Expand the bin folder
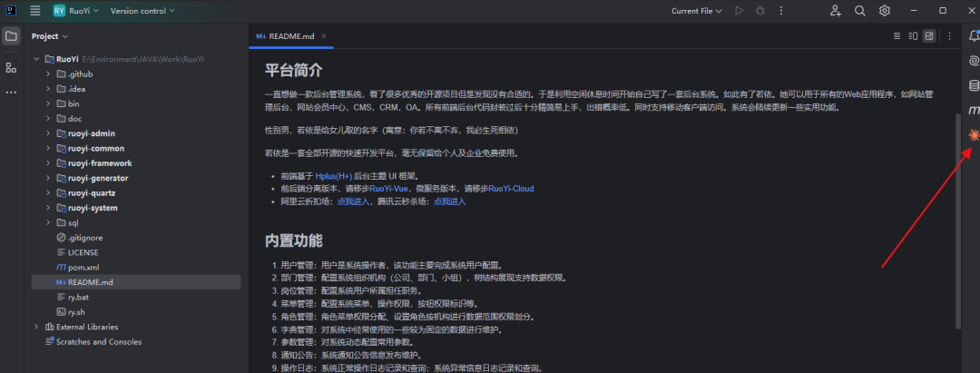 click(48, 103)
